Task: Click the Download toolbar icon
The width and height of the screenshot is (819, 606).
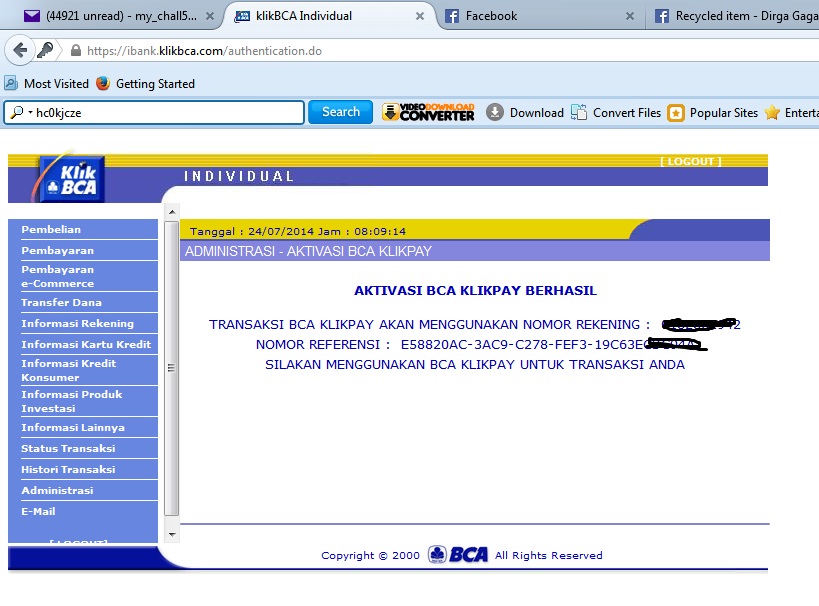Action: click(494, 113)
